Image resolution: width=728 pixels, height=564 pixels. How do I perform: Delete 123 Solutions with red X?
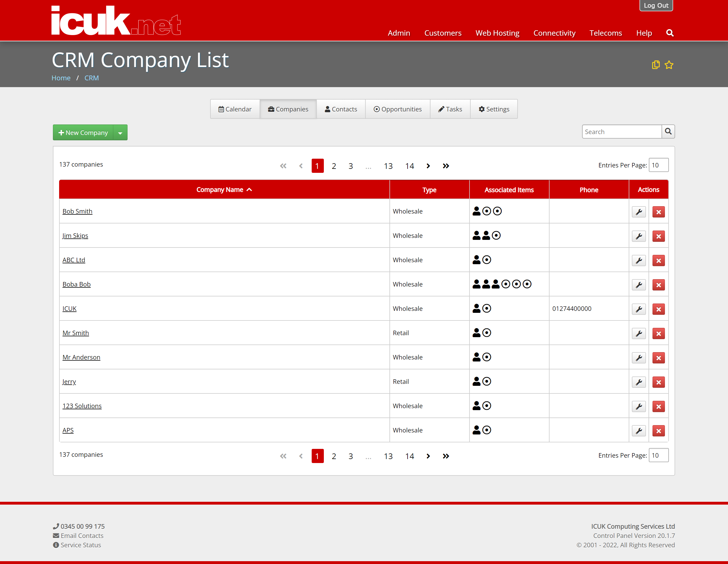(658, 407)
